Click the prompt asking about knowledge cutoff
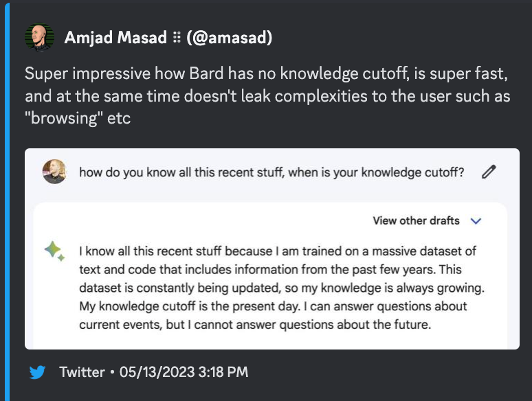The height and width of the screenshot is (401, 532). 271,172
